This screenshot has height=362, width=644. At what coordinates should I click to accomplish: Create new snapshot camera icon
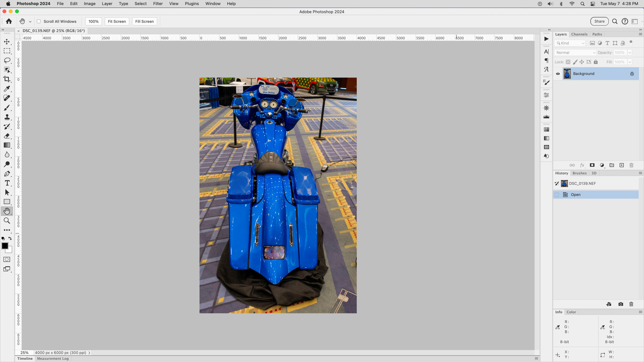coord(621,304)
